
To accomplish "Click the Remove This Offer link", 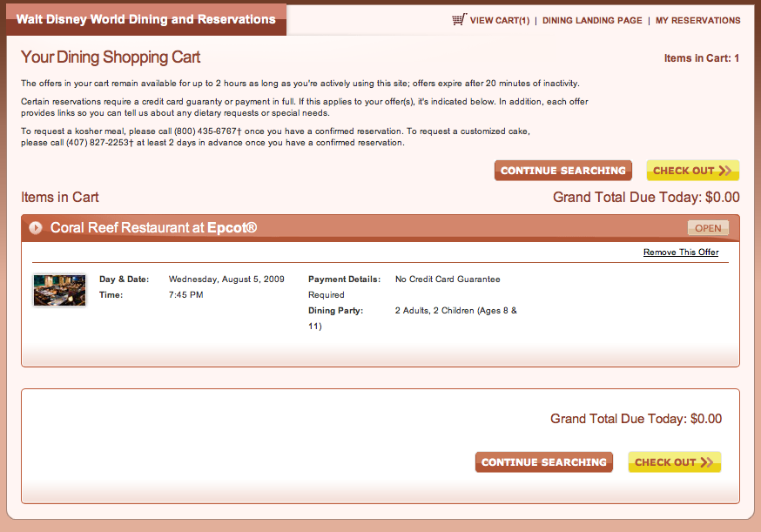I will [x=681, y=252].
